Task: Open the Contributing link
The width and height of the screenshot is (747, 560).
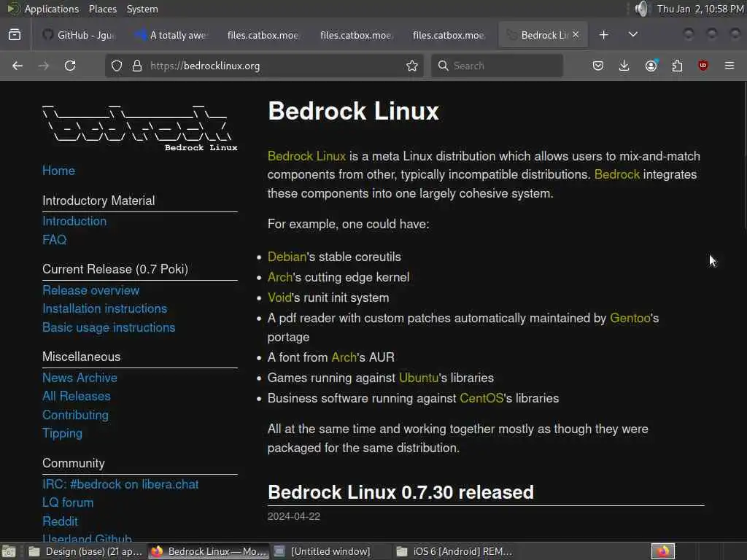Action: click(x=75, y=415)
